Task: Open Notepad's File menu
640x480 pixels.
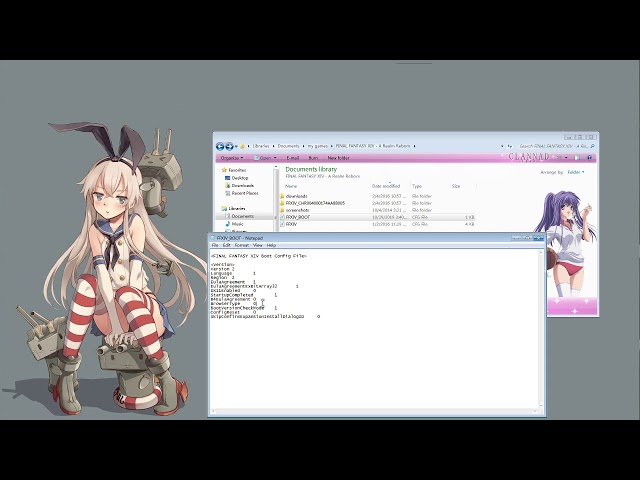Action: pyautogui.click(x=215, y=245)
